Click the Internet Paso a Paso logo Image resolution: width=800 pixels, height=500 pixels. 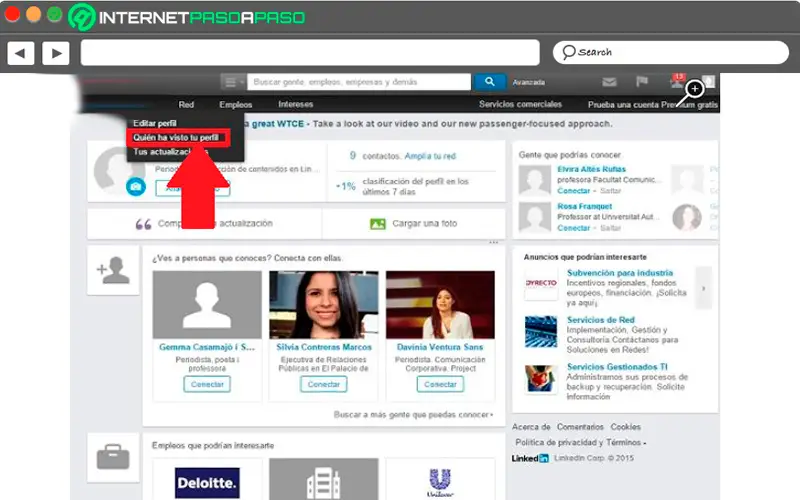(187, 17)
